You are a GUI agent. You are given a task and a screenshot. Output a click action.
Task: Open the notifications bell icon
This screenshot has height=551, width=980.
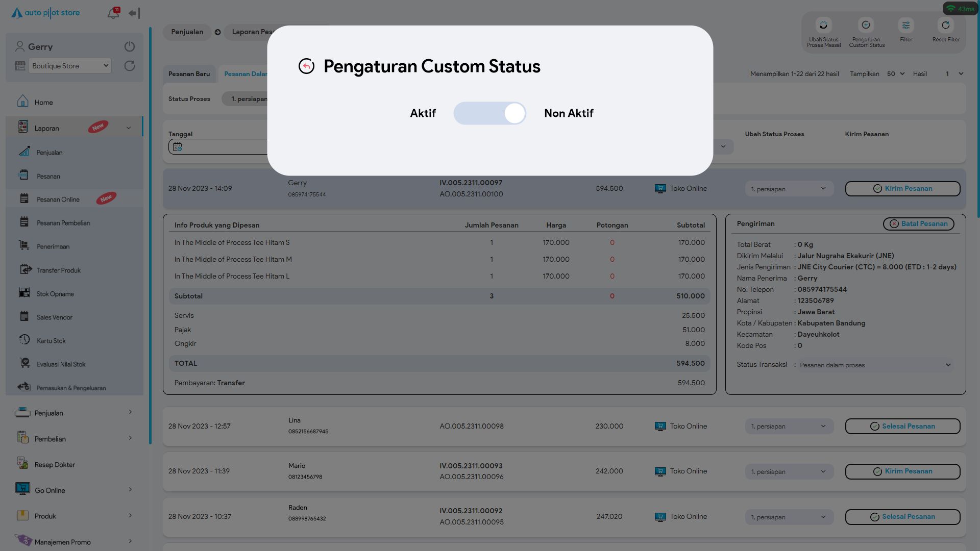[x=113, y=13]
